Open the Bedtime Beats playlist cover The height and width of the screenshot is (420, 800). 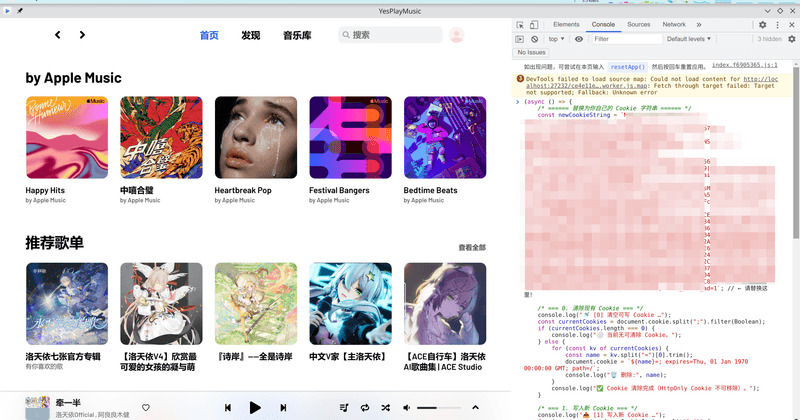click(x=445, y=137)
